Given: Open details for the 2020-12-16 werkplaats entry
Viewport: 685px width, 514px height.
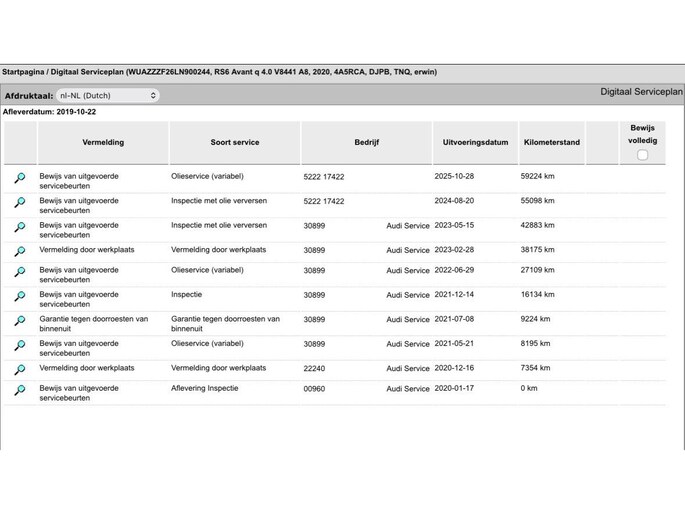Looking at the screenshot, I should (19, 370).
